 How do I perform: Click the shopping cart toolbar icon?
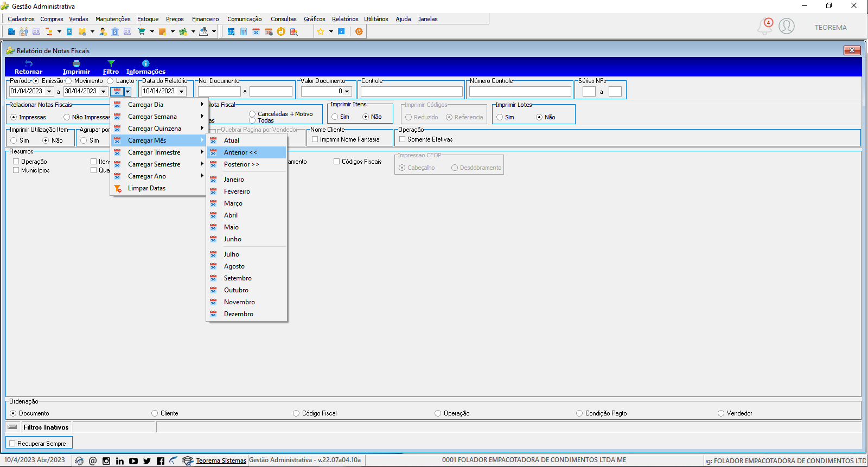(142, 31)
